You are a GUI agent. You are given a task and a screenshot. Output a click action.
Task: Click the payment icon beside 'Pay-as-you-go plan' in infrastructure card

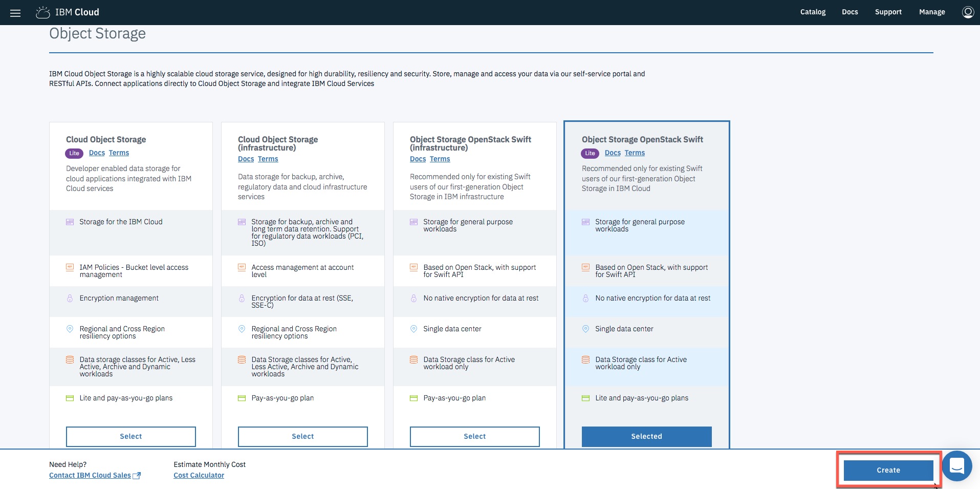click(x=242, y=398)
